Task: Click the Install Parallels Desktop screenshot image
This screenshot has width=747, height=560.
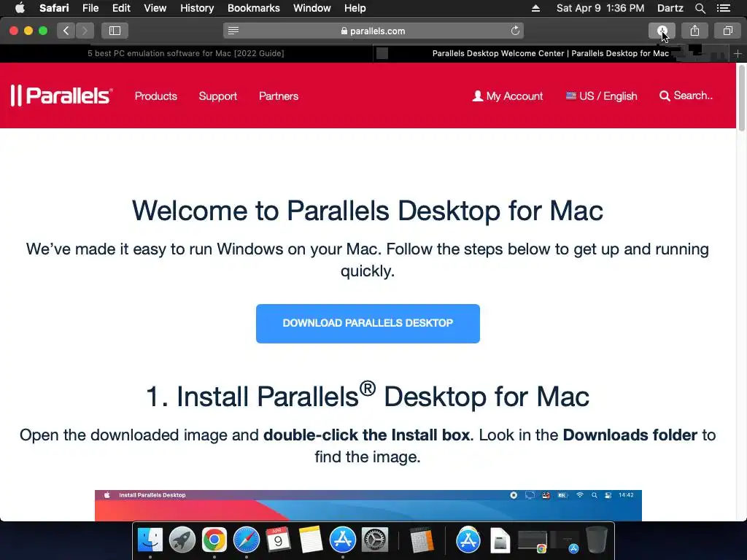Action: pos(368,505)
